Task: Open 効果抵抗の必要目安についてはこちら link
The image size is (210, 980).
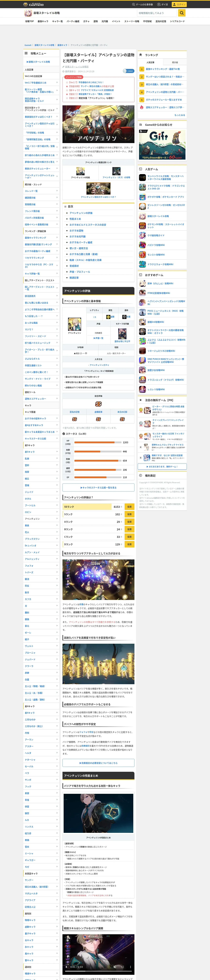Action: 98,763
